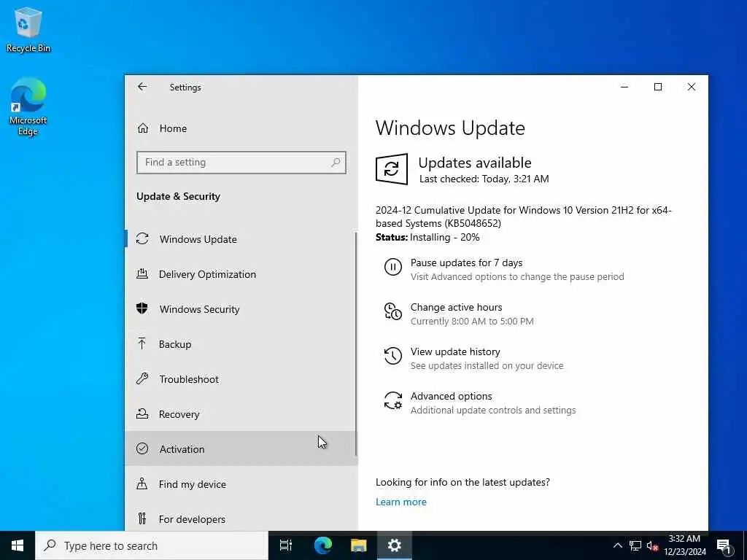
Task: Go to the Find my device page
Action: point(241,484)
